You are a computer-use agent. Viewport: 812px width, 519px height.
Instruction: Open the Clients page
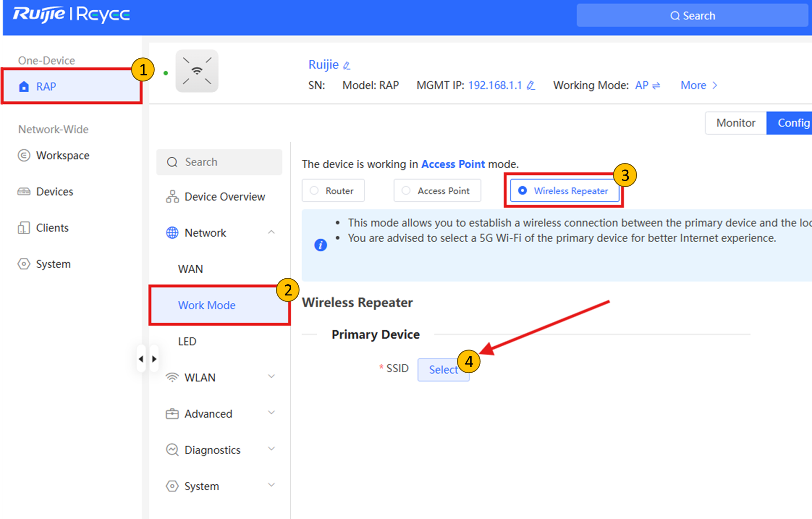click(52, 228)
